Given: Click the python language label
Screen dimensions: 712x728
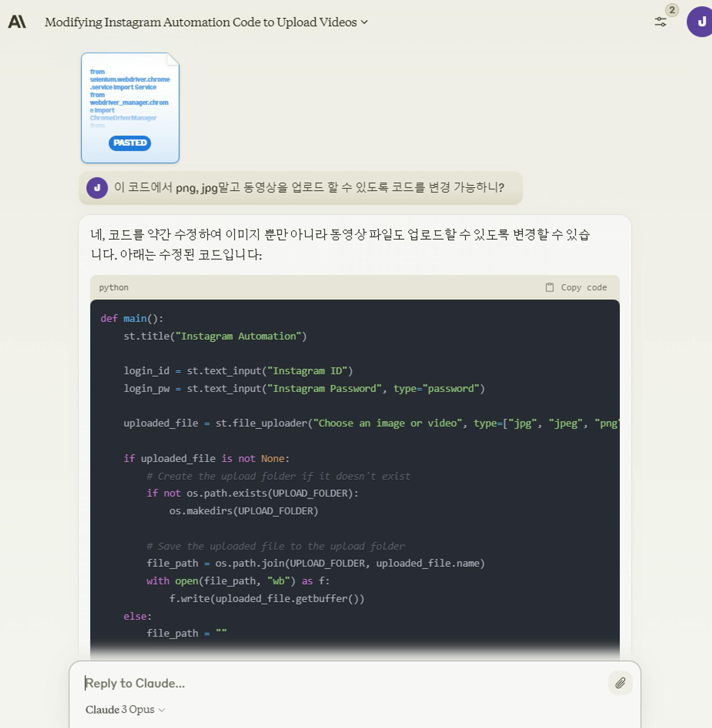Looking at the screenshot, I should tap(114, 287).
